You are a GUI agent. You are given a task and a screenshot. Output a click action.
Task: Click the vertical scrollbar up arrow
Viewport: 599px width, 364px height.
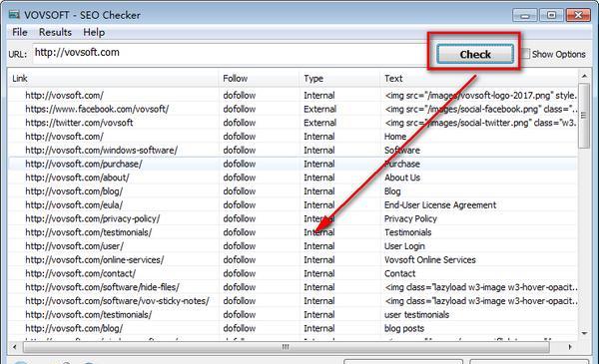tap(584, 76)
